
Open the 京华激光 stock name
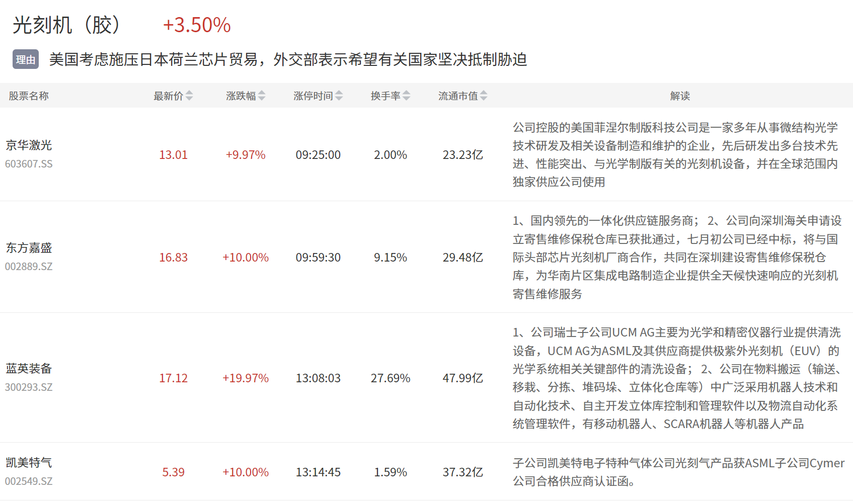pyautogui.click(x=29, y=145)
